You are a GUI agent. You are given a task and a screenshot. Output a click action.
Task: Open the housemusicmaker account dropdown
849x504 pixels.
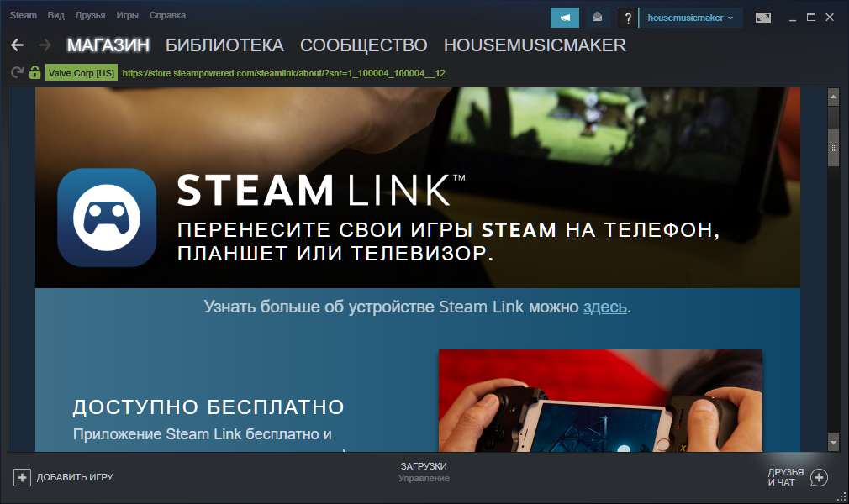(x=690, y=18)
